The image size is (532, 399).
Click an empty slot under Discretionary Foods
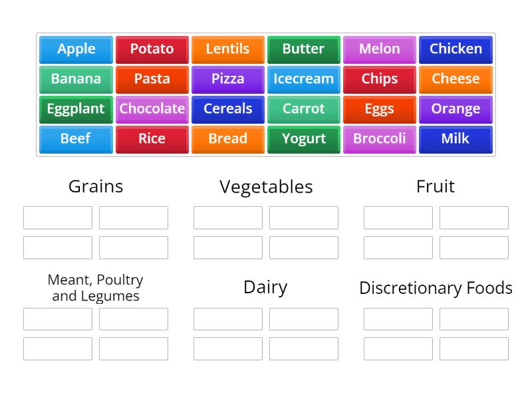398,319
